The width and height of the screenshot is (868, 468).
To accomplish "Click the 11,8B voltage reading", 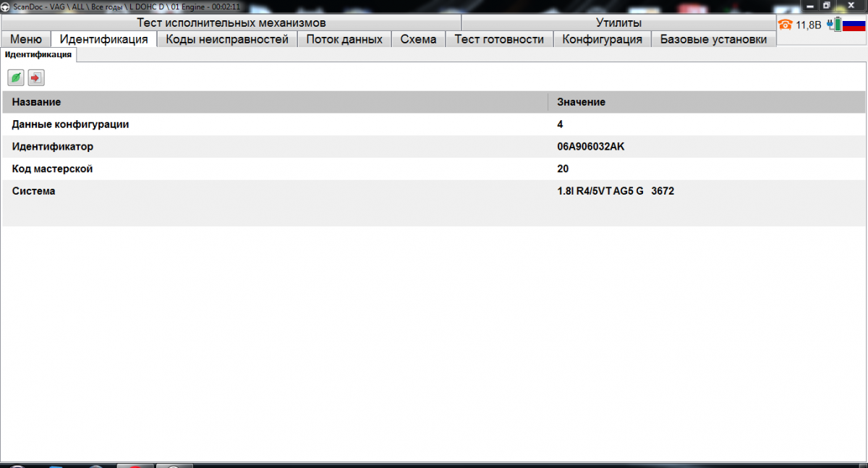I will click(x=809, y=25).
